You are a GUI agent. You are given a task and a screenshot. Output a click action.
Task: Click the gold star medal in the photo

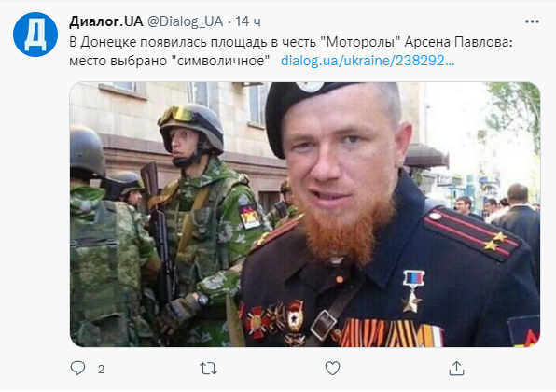[412, 291]
